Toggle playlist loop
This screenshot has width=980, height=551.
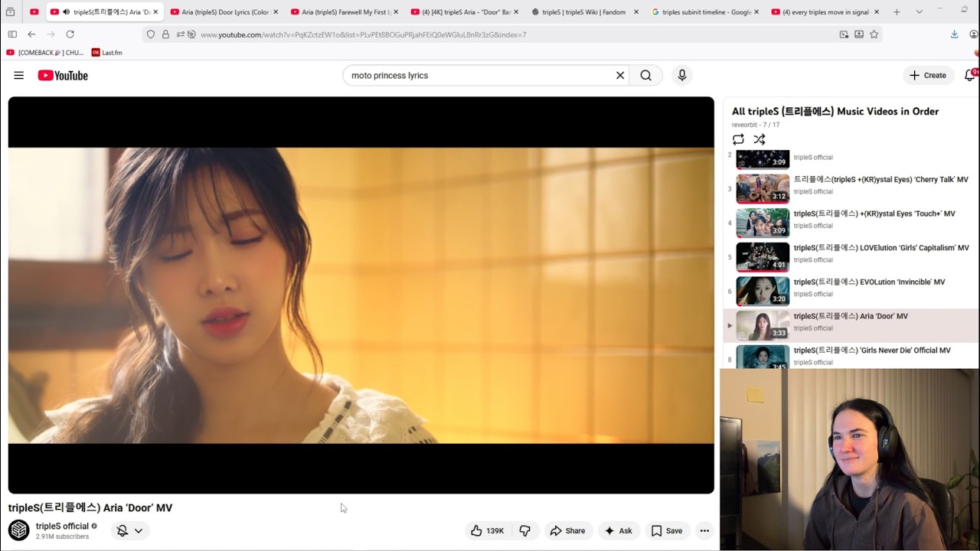coord(738,139)
